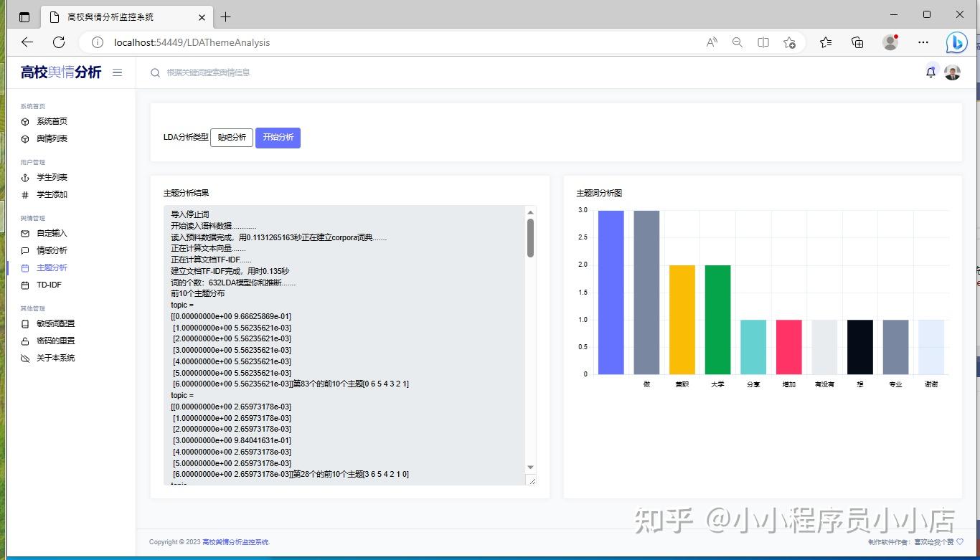Screen dimensions: 980x560
Task: Click the 开始分析 button
Action: click(278, 137)
